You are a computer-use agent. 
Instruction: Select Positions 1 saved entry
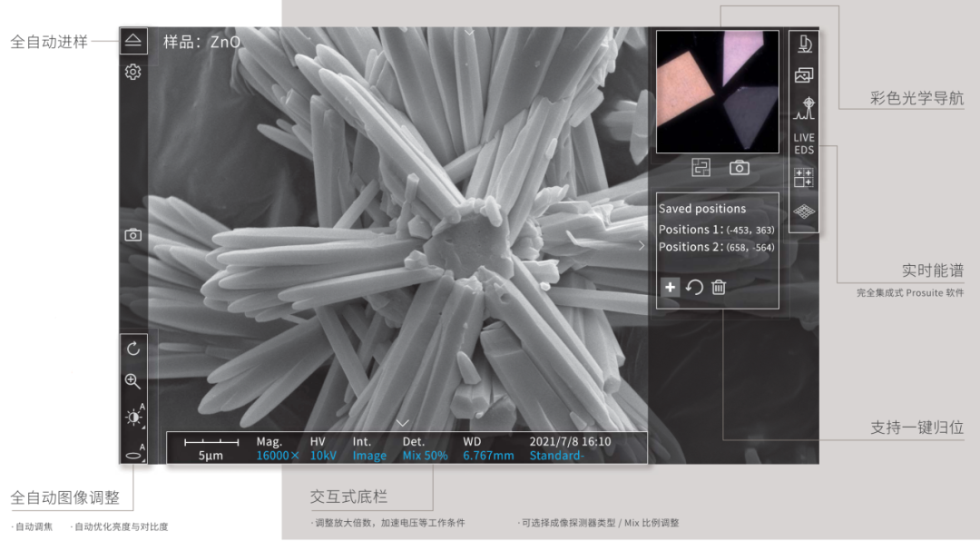pyautogui.click(x=716, y=230)
